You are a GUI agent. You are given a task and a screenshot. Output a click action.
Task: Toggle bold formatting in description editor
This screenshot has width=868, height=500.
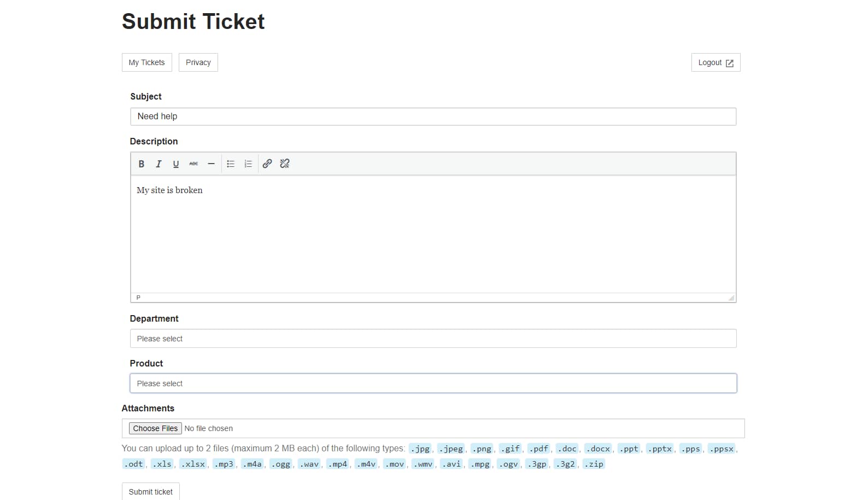141,164
